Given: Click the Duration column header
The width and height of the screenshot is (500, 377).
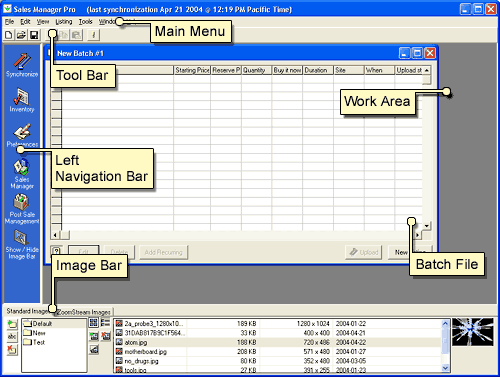Looking at the screenshot, I should coord(318,70).
